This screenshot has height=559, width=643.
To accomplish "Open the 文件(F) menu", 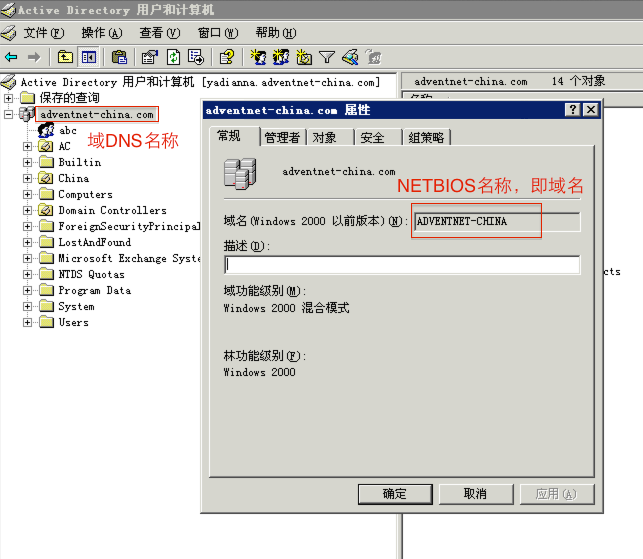I will [43, 33].
